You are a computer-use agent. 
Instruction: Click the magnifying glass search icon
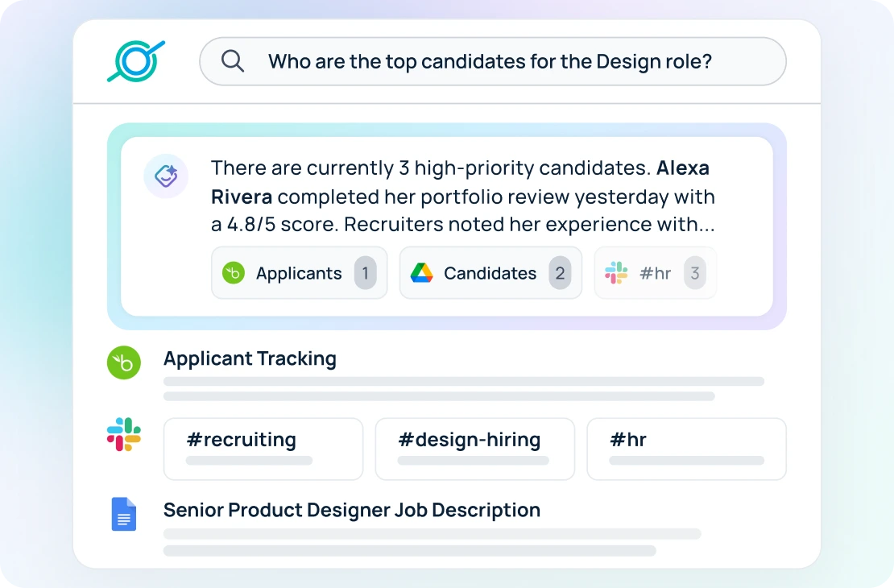tap(233, 60)
